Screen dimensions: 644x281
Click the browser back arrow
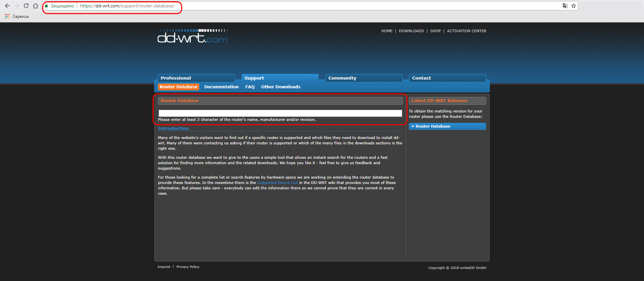click(x=7, y=6)
